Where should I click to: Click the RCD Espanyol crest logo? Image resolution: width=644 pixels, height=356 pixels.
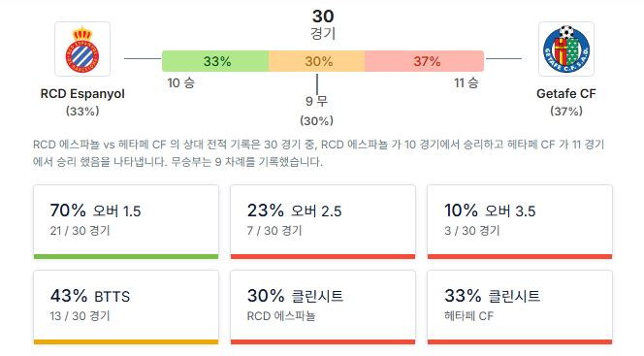[82, 49]
